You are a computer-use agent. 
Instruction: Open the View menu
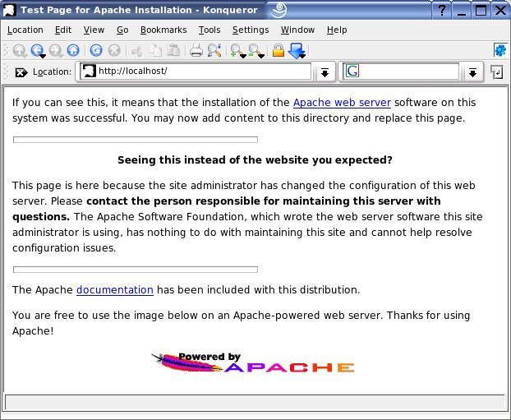[94, 30]
